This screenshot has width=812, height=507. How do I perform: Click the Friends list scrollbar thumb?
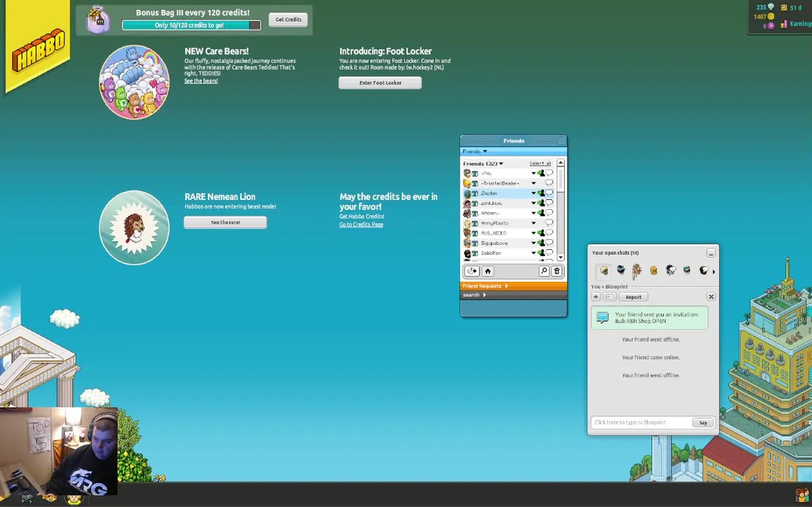pyautogui.click(x=561, y=179)
